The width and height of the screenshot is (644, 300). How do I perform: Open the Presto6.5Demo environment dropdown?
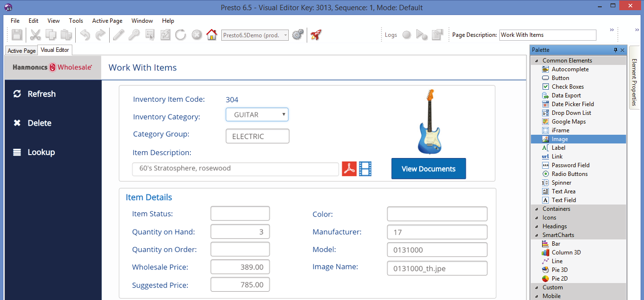(255, 35)
